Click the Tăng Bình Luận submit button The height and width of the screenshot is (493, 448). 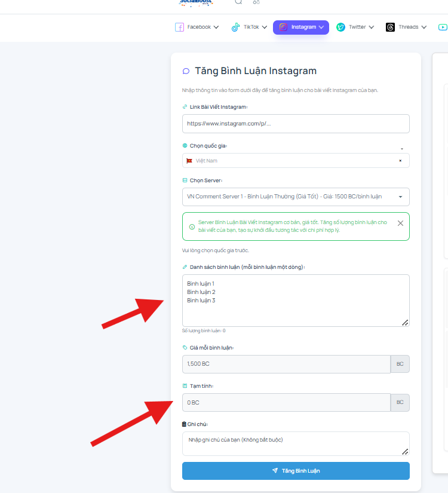(296, 471)
